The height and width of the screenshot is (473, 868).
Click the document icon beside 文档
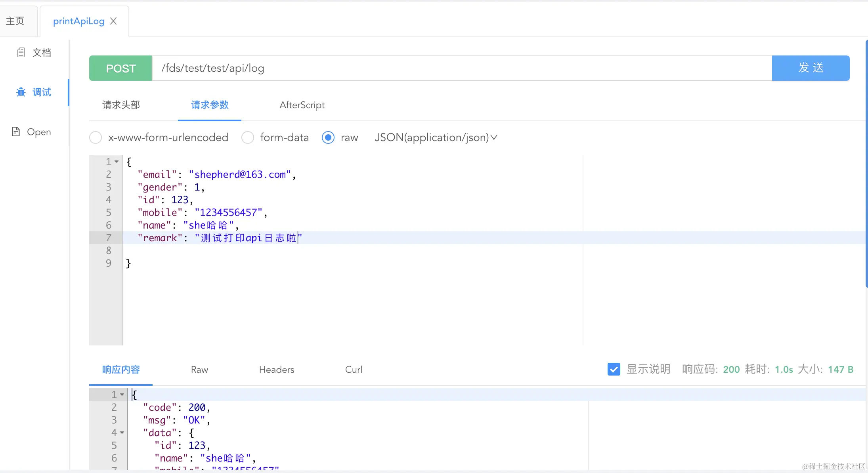coord(21,52)
